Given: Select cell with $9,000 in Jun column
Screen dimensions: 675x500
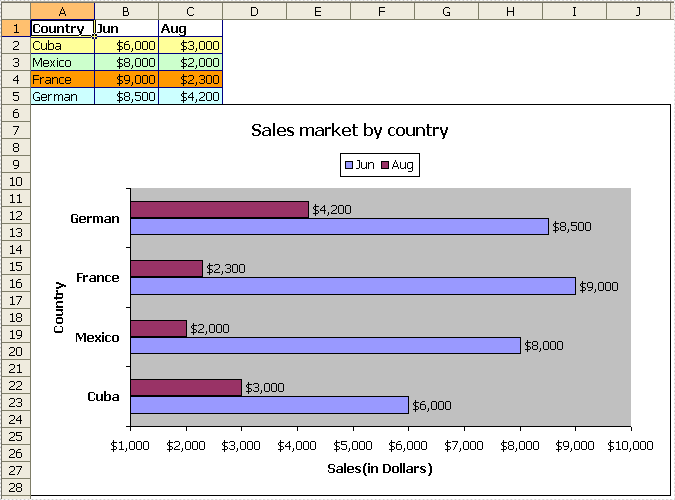Looking at the screenshot, I should click(127, 79).
